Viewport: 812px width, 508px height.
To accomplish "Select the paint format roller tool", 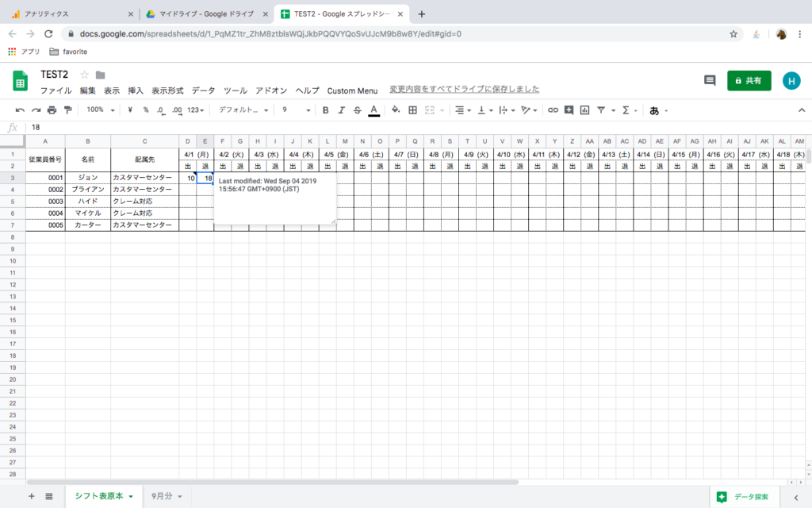I will 67,110.
